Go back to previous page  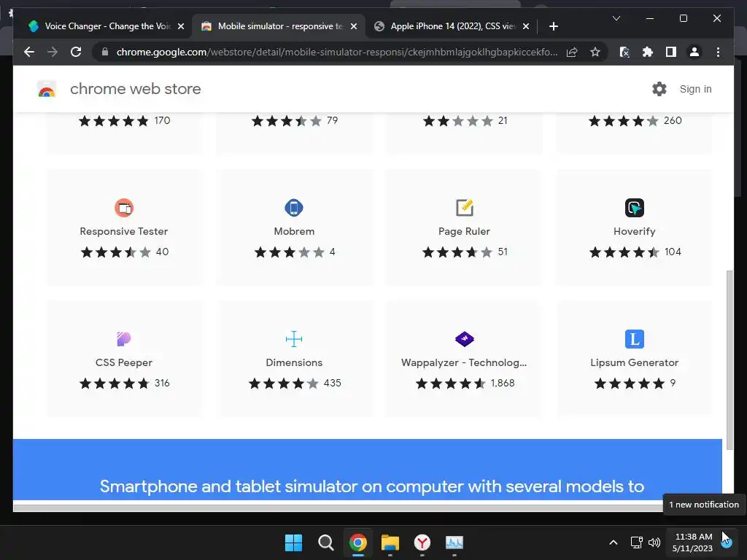pos(29,52)
